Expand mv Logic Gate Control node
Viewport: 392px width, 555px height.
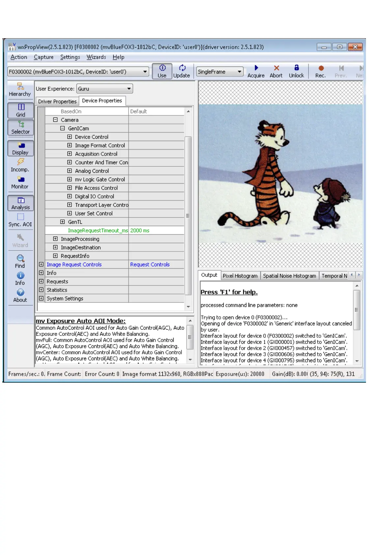click(x=70, y=179)
